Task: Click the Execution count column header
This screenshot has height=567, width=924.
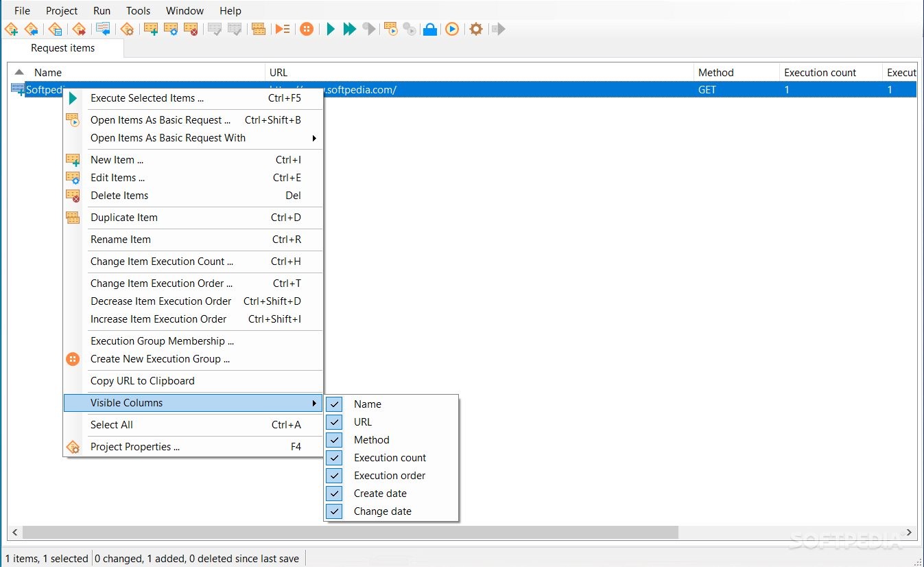Action: click(x=831, y=72)
